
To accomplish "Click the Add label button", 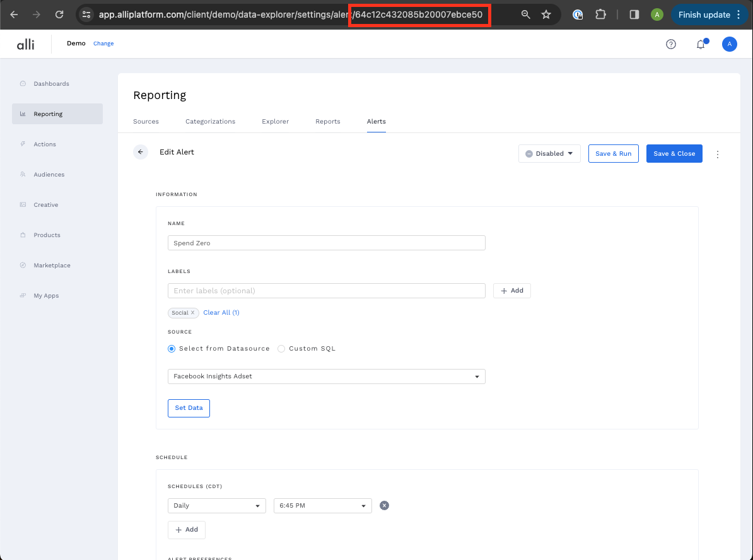I will pyautogui.click(x=512, y=291).
